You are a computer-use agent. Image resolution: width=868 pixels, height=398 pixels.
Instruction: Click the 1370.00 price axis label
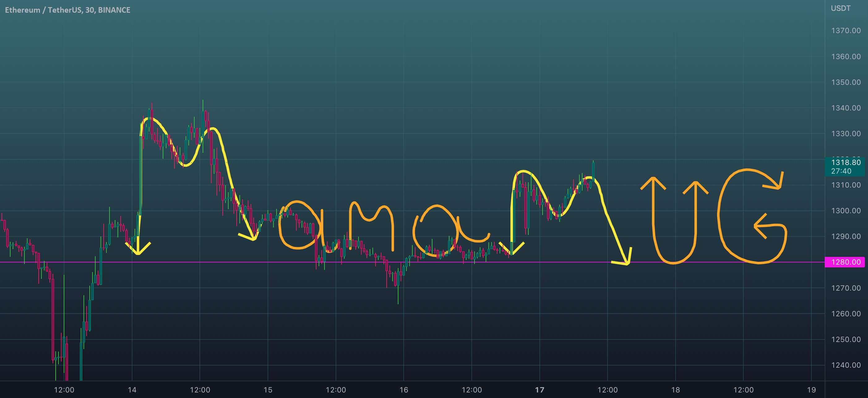click(x=846, y=31)
